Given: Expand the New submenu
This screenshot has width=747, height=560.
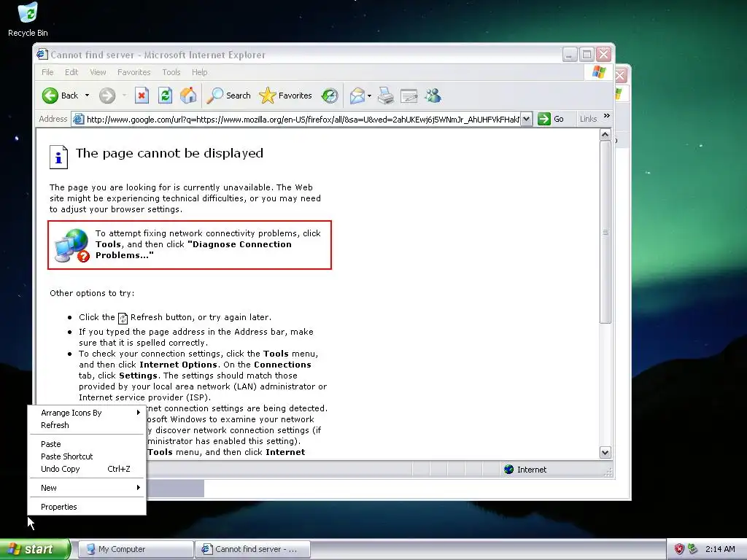Looking at the screenshot, I should click(87, 488).
